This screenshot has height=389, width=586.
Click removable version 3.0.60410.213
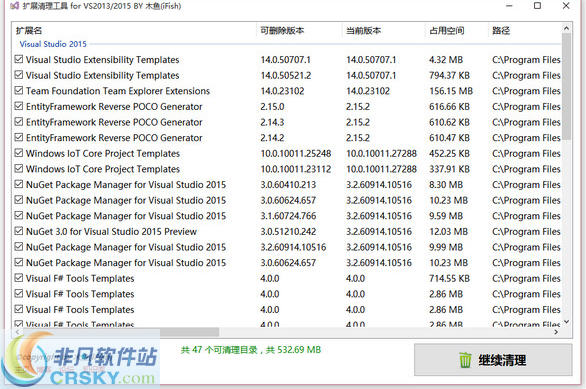pyautogui.click(x=288, y=185)
